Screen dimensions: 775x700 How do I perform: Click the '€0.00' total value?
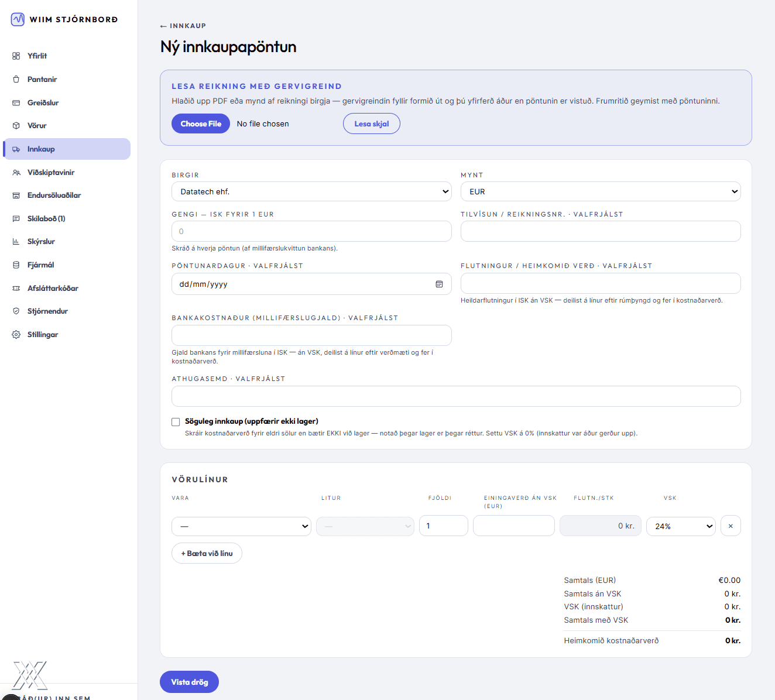click(729, 581)
